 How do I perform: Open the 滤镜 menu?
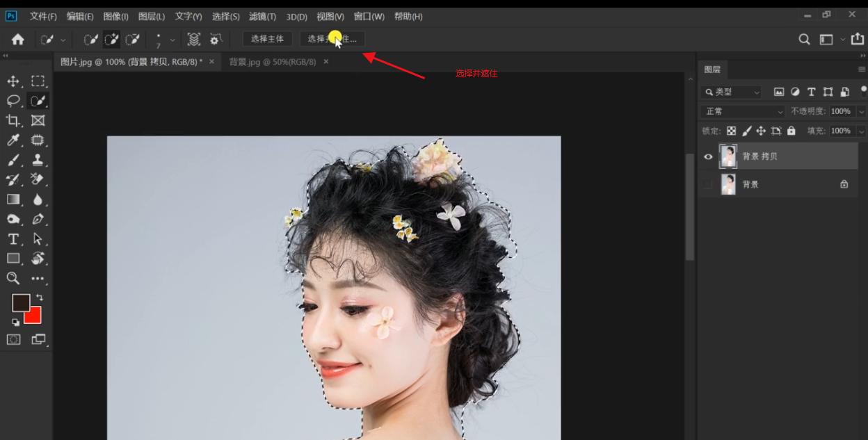click(263, 16)
